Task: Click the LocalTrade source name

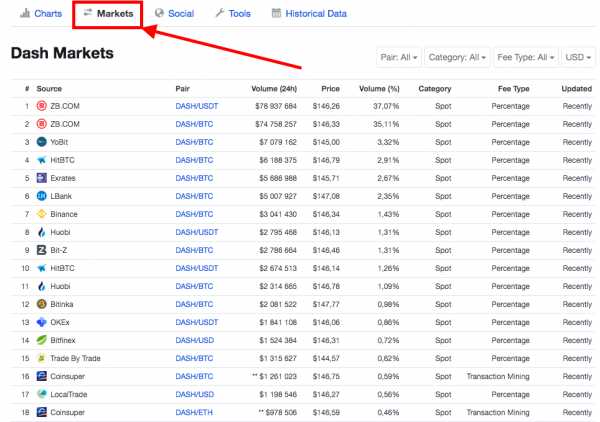Action: point(69,394)
